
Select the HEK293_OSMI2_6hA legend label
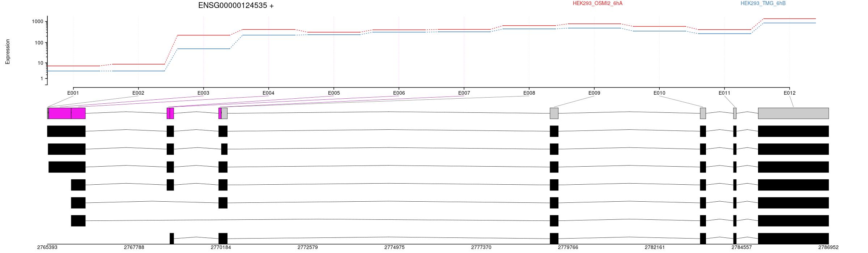597,3
